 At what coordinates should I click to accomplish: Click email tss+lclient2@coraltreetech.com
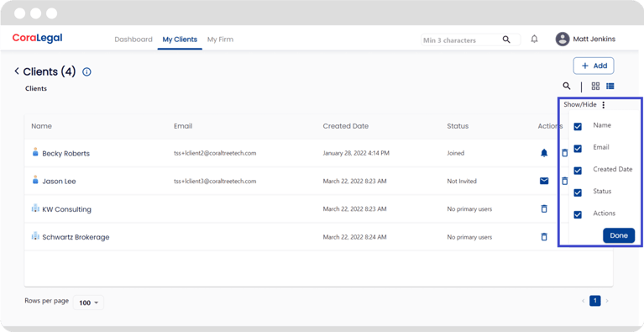point(215,153)
